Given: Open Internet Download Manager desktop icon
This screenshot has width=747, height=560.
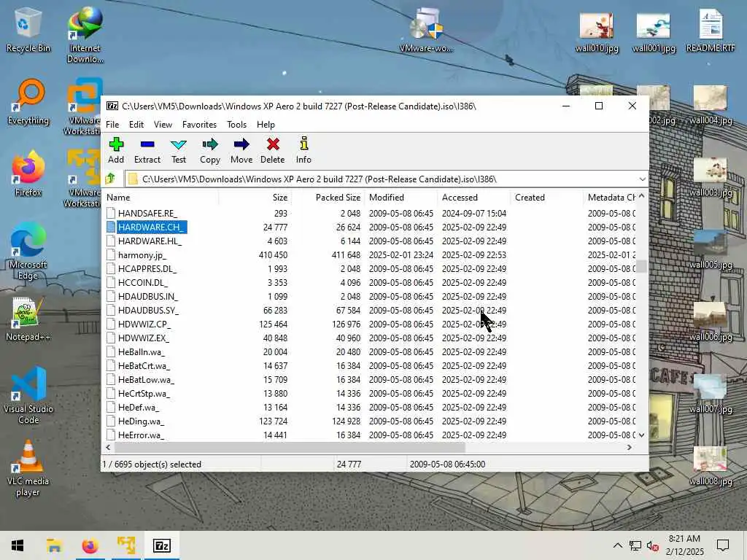Looking at the screenshot, I should coord(85,35).
